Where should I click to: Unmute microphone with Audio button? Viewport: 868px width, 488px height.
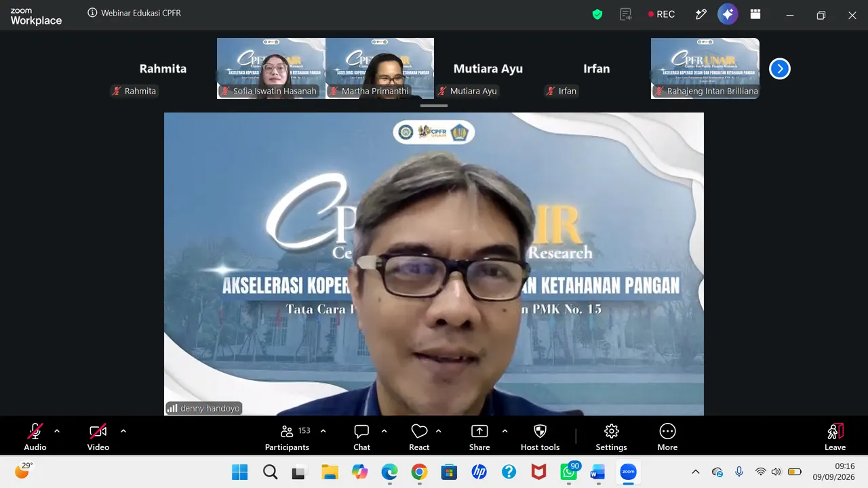click(35, 436)
